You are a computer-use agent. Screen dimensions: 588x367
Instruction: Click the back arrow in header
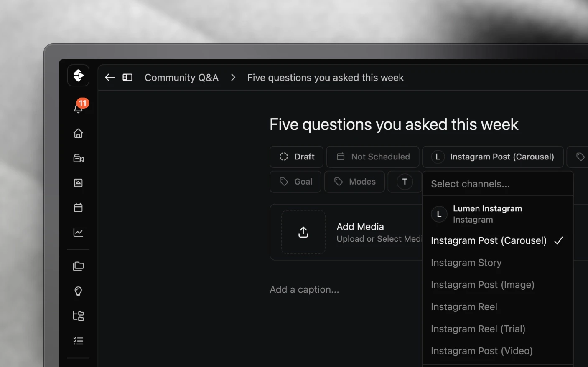click(x=110, y=77)
